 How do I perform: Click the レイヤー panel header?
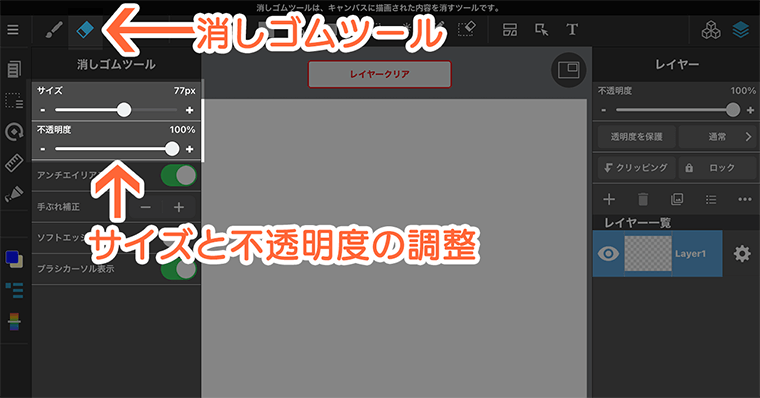[x=677, y=64]
